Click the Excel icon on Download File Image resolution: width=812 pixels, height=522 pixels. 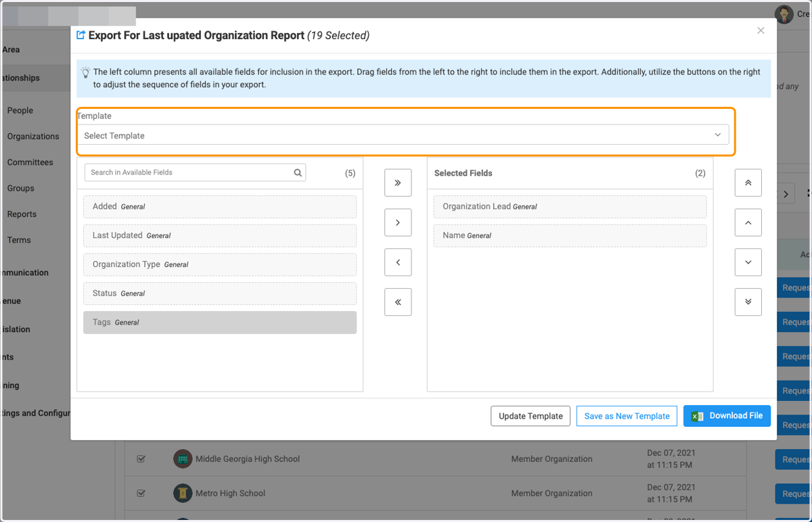698,416
